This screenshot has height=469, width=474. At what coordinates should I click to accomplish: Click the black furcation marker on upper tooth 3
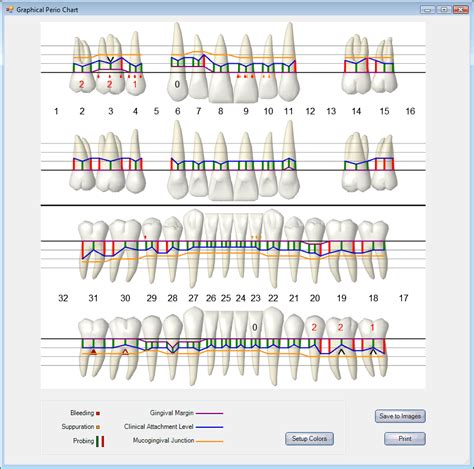coord(111,59)
